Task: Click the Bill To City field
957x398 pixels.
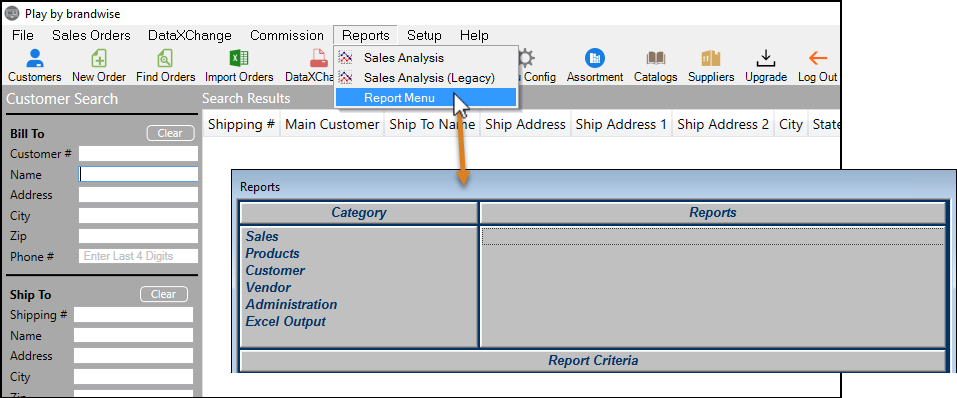Action: (139, 215)
